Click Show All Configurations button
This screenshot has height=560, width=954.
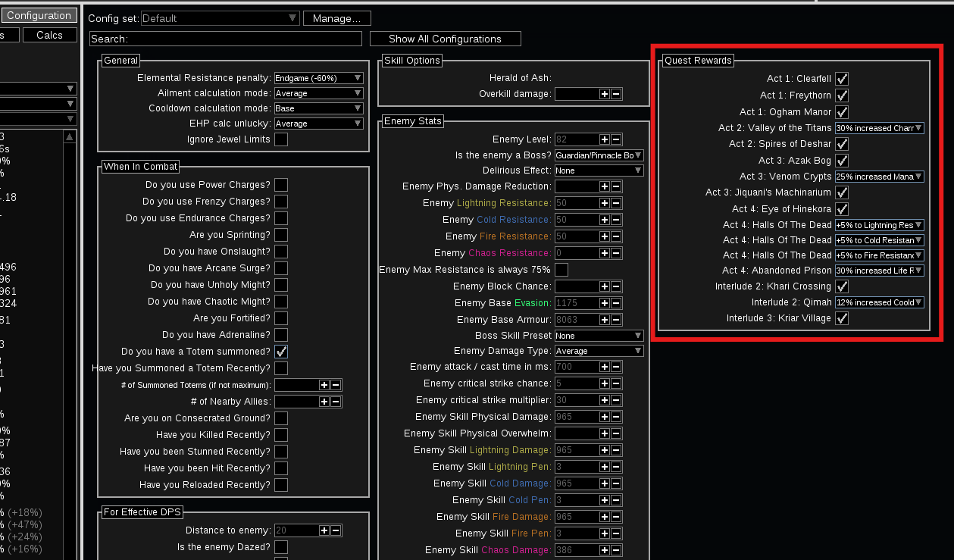(x=445, y=39)
